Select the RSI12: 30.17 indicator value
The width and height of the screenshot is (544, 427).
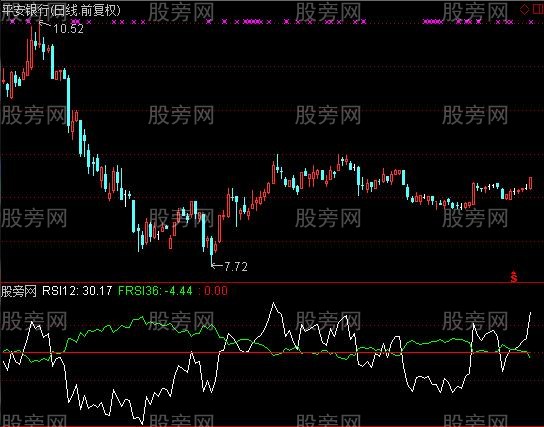77,290
